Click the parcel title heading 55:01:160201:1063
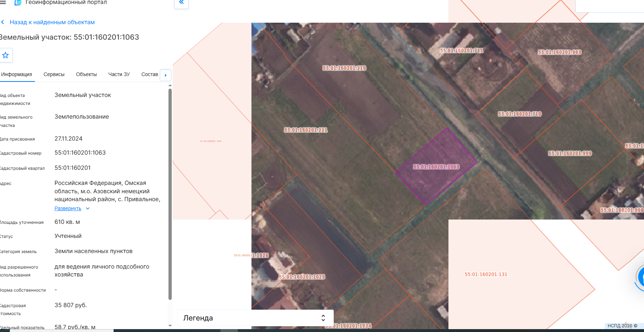644x332 pixels. 69,37
